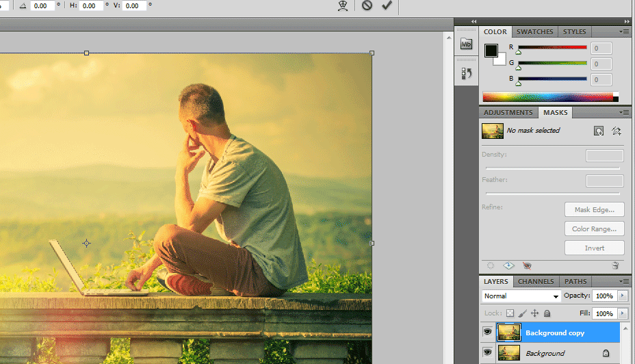Select the Background layer thumbnail

pos(509,352)
